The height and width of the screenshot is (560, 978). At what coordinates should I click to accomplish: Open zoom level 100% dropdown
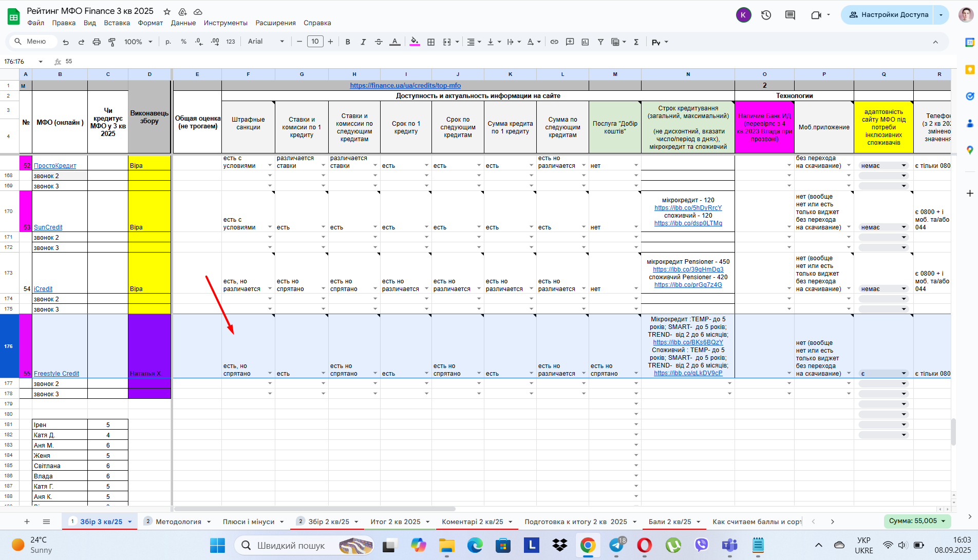(x=138, y=42)
